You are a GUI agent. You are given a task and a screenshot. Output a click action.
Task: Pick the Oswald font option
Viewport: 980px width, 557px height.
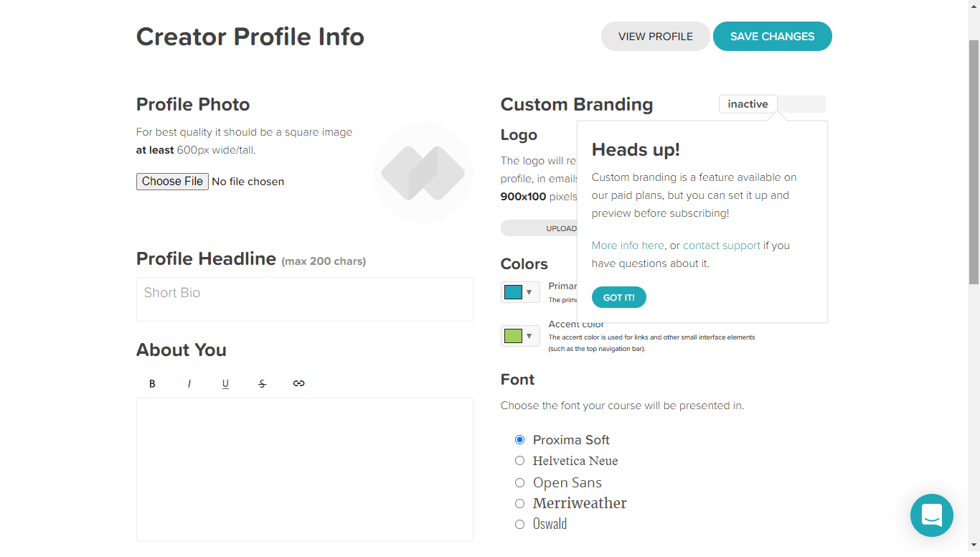click(x=520, y=524)
